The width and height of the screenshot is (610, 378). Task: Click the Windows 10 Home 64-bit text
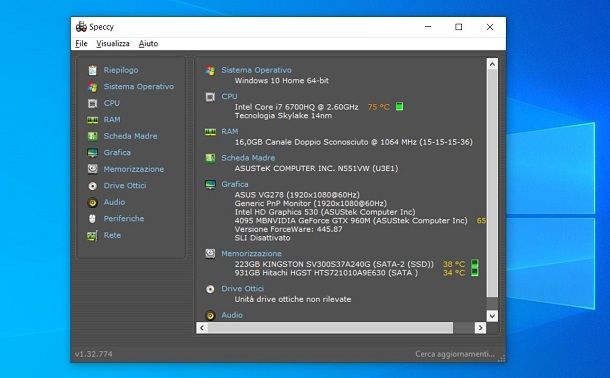coord(282,80)
